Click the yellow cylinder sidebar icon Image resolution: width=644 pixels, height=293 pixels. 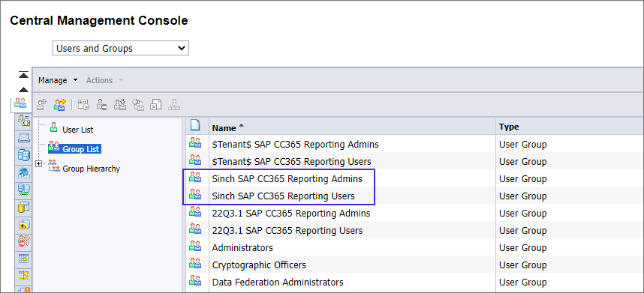click(x=24, y=207)
